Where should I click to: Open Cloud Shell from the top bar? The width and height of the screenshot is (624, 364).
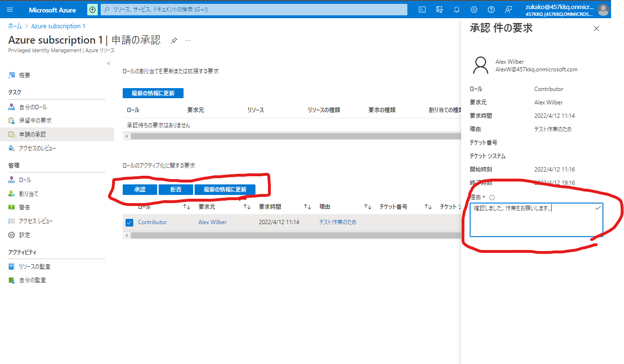click(422, 10)
